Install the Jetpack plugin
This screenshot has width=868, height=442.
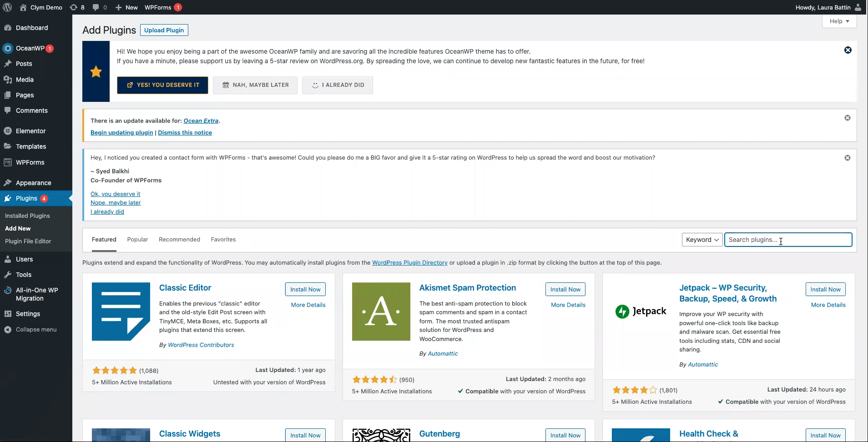pos(825,289)
